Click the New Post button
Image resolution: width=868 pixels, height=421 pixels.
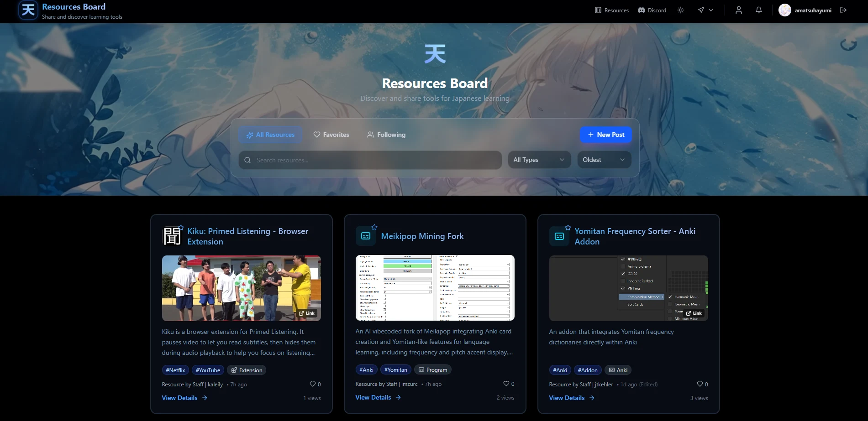pos(606,135)
